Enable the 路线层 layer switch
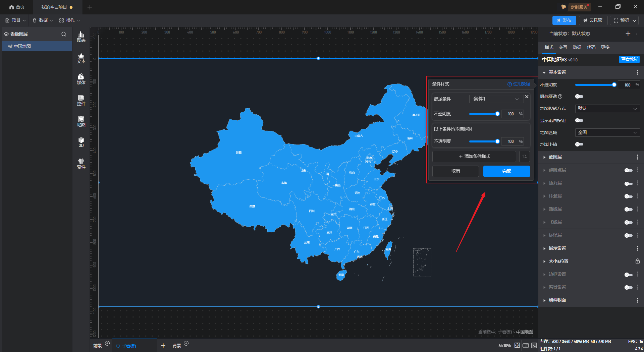 (629, 209)
